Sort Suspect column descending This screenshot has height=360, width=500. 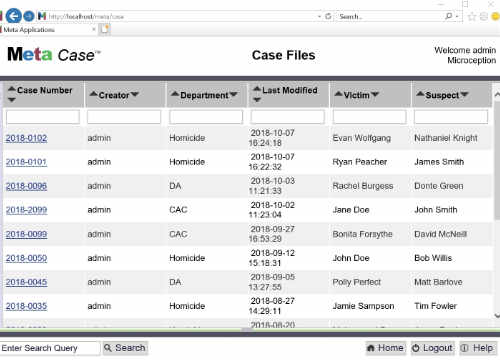464,94
